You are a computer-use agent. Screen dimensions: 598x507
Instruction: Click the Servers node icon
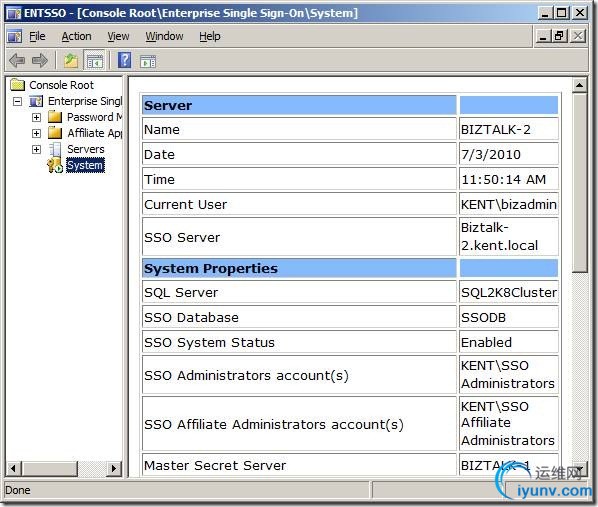point(55,149)
